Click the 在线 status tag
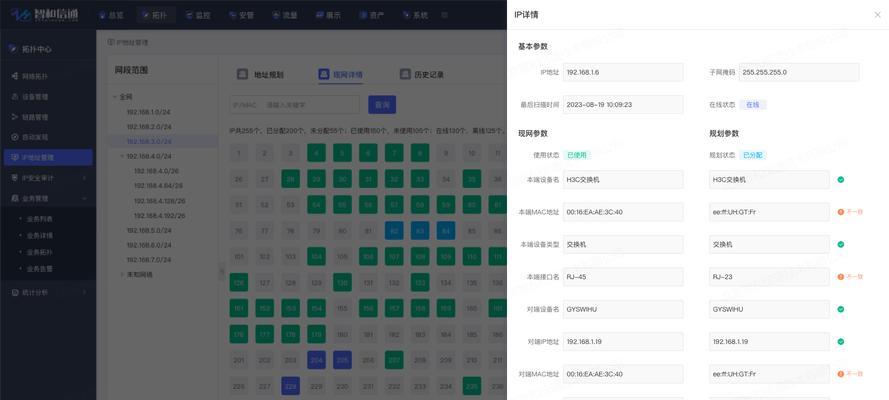This screenshot has height=400, width=889. point(752,104)
